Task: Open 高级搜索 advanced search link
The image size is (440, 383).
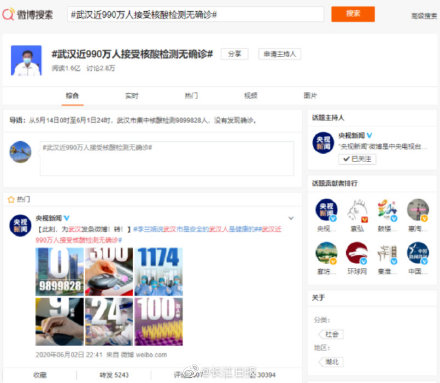Action: click(424, 16)
